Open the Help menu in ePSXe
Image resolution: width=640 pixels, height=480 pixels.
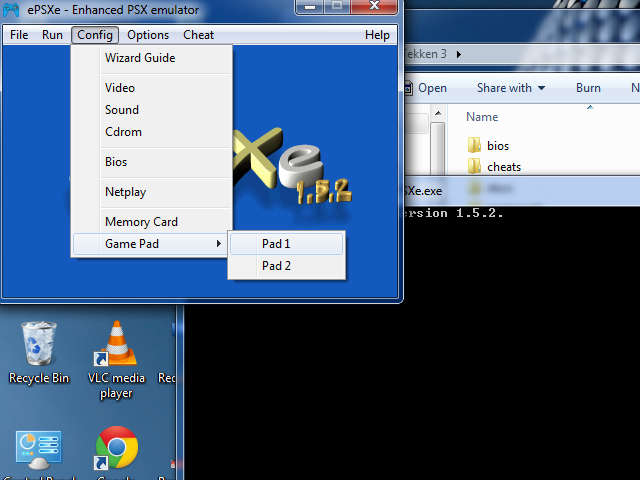[x=377, y=35]
